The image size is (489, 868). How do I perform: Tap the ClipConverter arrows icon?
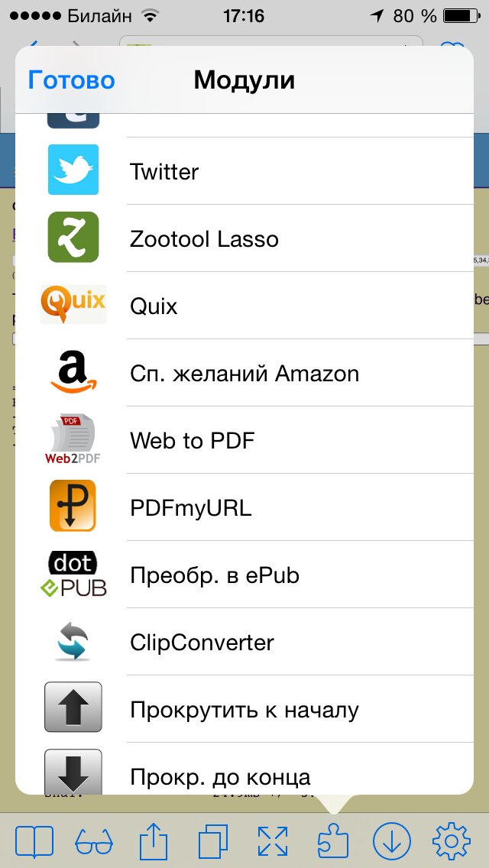point(73,641)
